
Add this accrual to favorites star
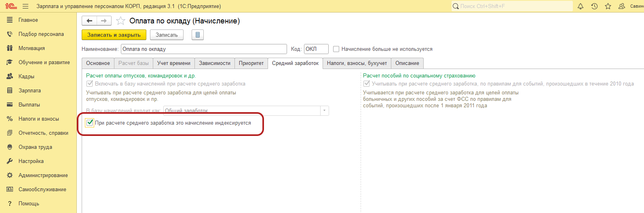click(120, 21)
